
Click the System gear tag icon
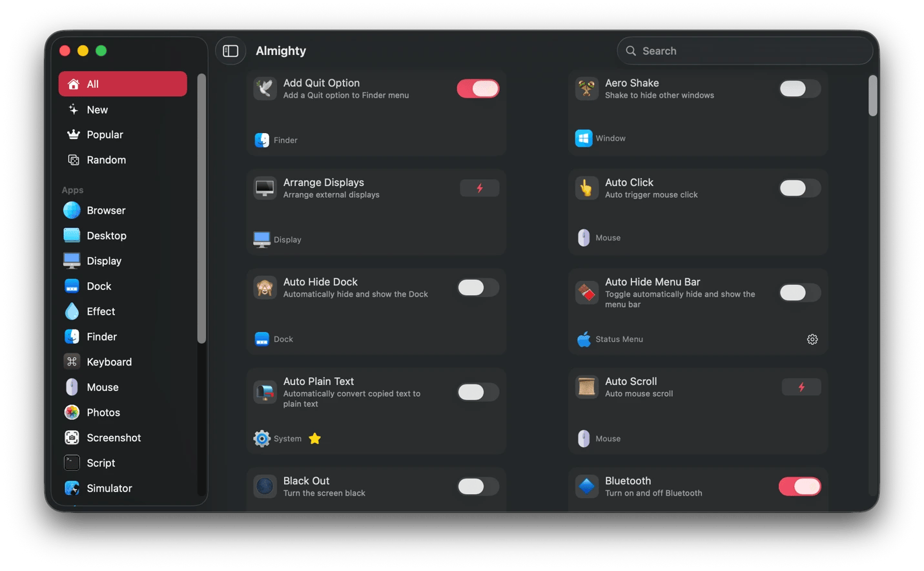click(262, 439)
